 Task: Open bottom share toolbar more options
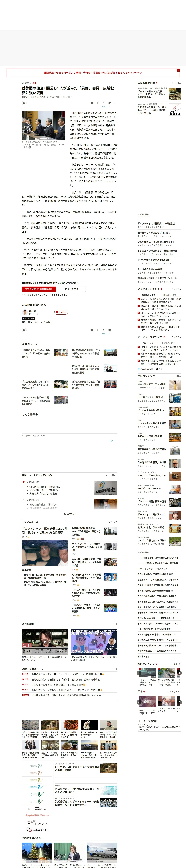click(115, 330)
